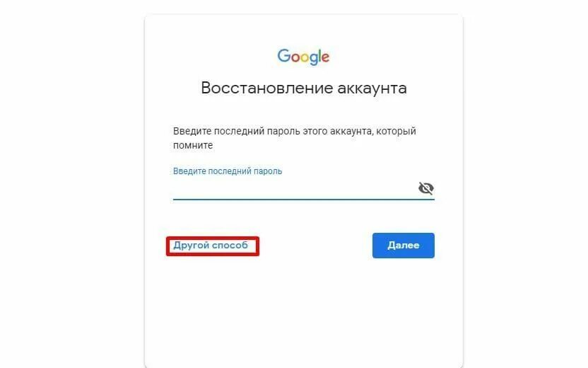Open the "Другой способ" link

[x=211, y=245]
